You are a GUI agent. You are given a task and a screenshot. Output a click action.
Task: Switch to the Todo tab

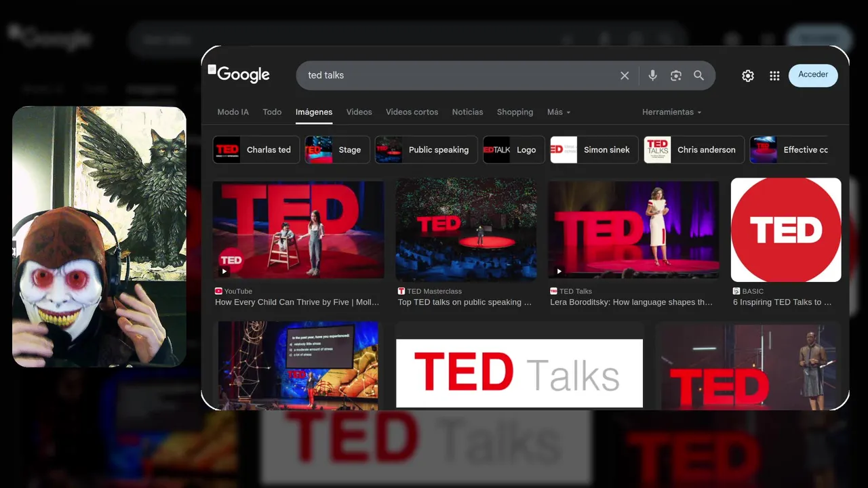click(272, 112)
